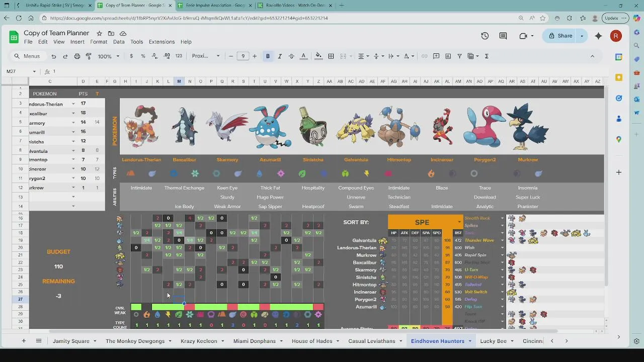644x362 pixels.
Task: Click the Menus search box
Action: click(x=28, y=56)
